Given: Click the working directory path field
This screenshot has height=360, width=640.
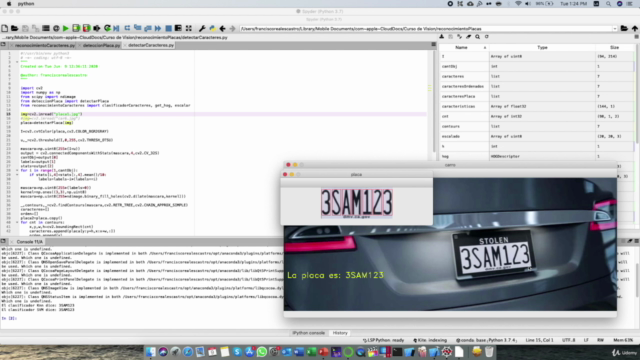Looking at the screenshot, I should coord(425,29).
